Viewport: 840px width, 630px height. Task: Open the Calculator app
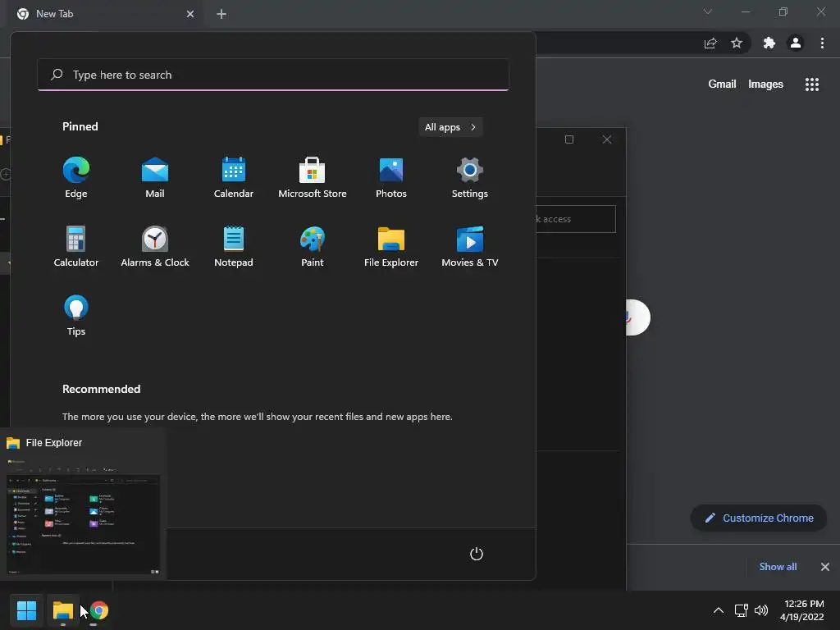point(76,246)
